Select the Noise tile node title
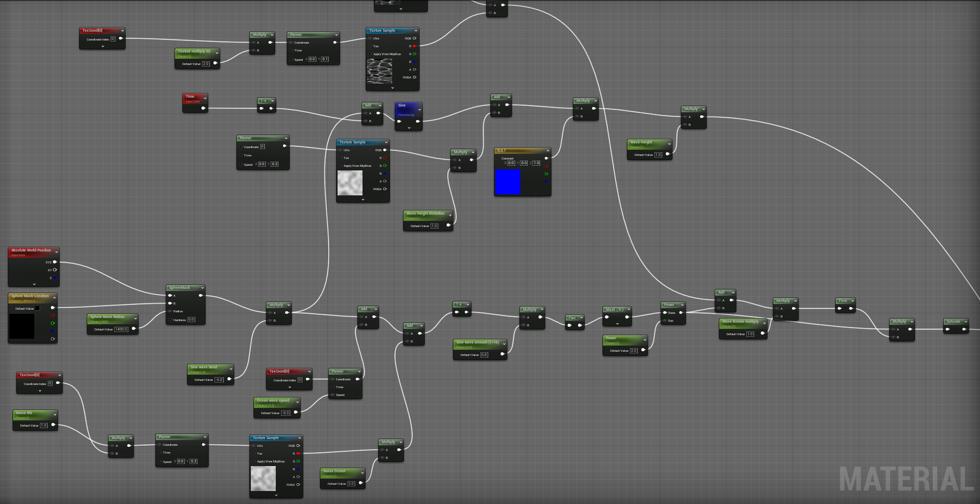The height and width of the screenshot is (504, 980). pos(24,413)
